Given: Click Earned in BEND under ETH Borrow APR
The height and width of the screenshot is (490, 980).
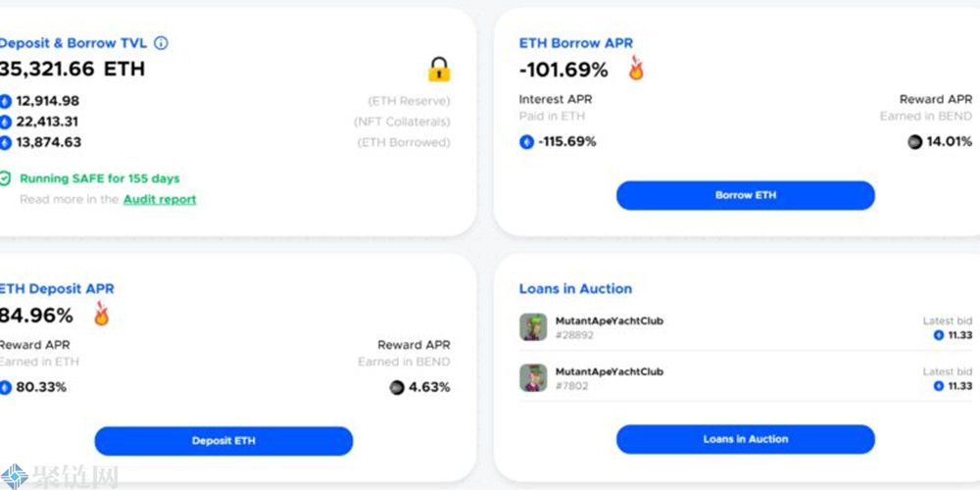Looking at the screenshot, I should click(926, 117).
